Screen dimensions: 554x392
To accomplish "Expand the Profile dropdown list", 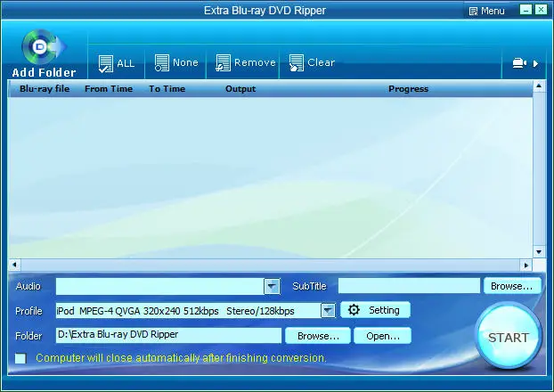I will pyautogui.click(x=328, y=311).
